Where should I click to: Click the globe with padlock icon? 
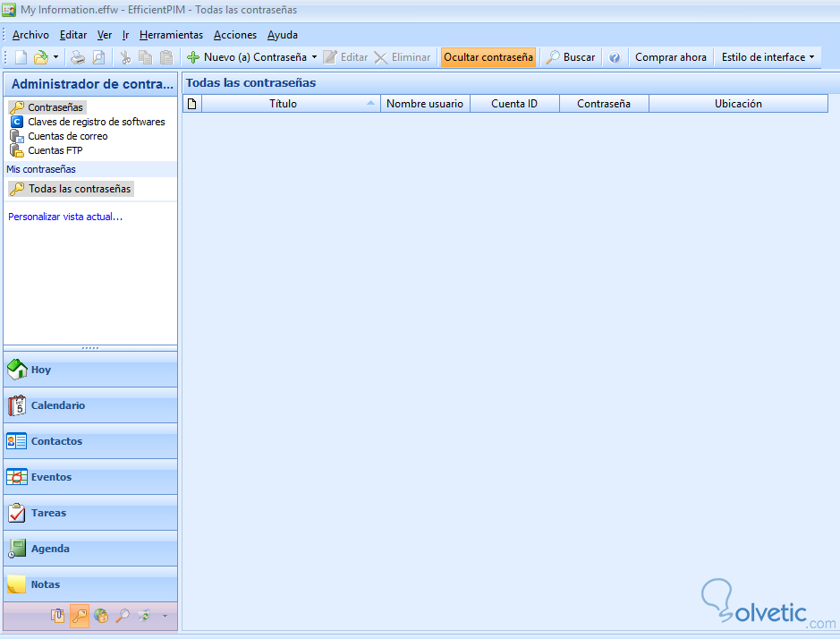tap(101, 616)
